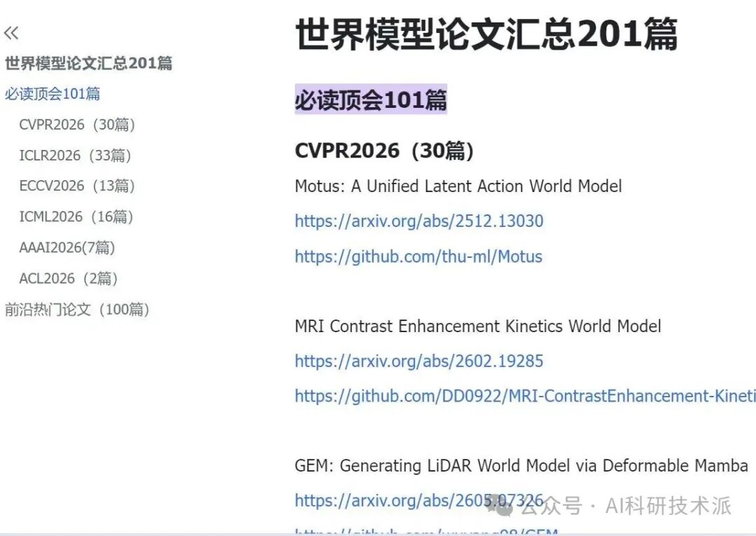Open 前沿热门论文（100篇）outline section
The image size is (756, 536).
77,309
